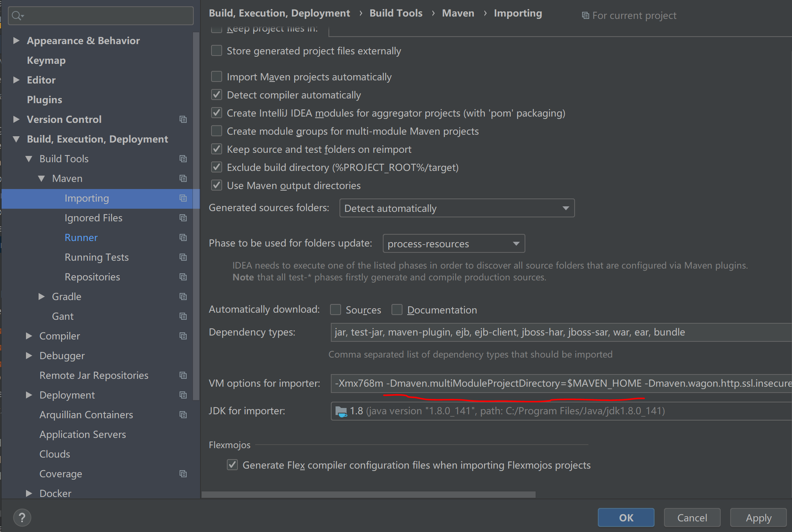
Task: Click project-level icon beside Repositories item
Action: point(183,277)
